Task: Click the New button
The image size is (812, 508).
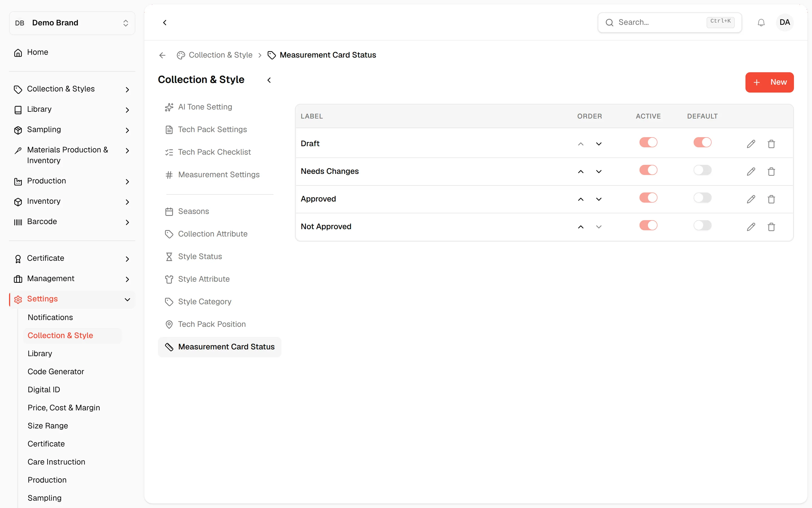Action: click(769, 82)
